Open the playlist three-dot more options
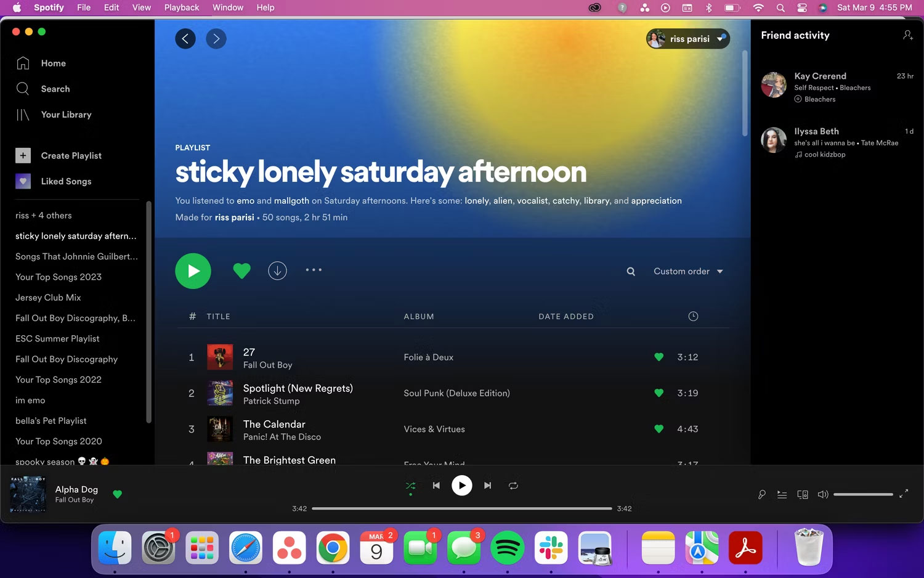The width and height of the screenshot is (924, 578). [x=314, y=270]
